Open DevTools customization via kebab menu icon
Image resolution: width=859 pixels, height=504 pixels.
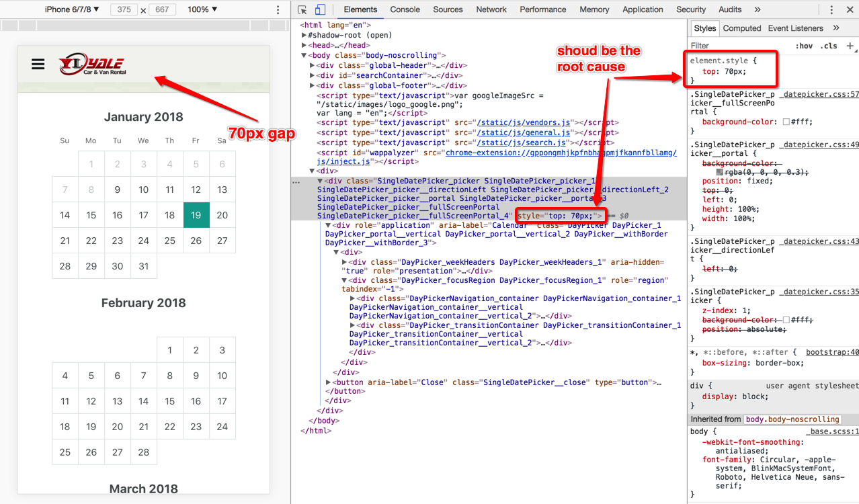832,9
